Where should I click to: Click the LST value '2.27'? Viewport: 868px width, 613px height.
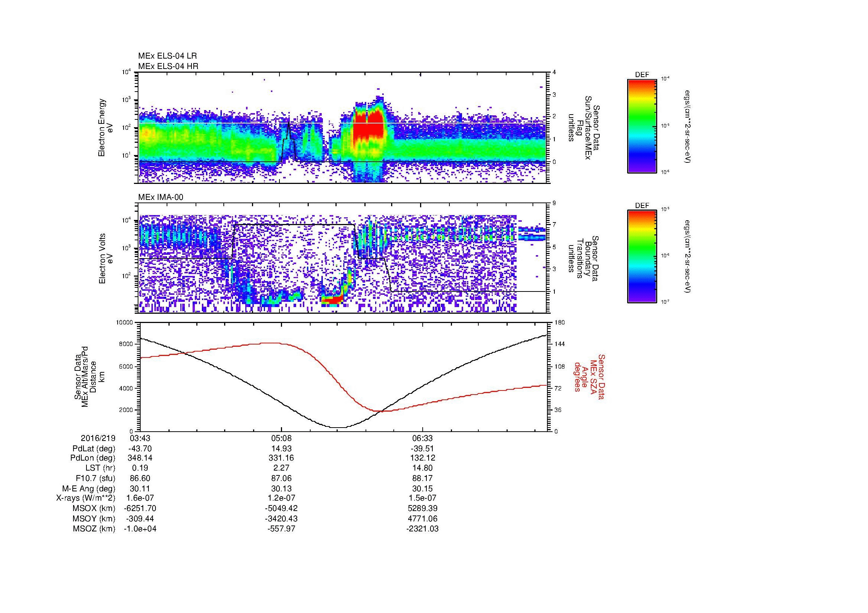[x=281, y=468]
